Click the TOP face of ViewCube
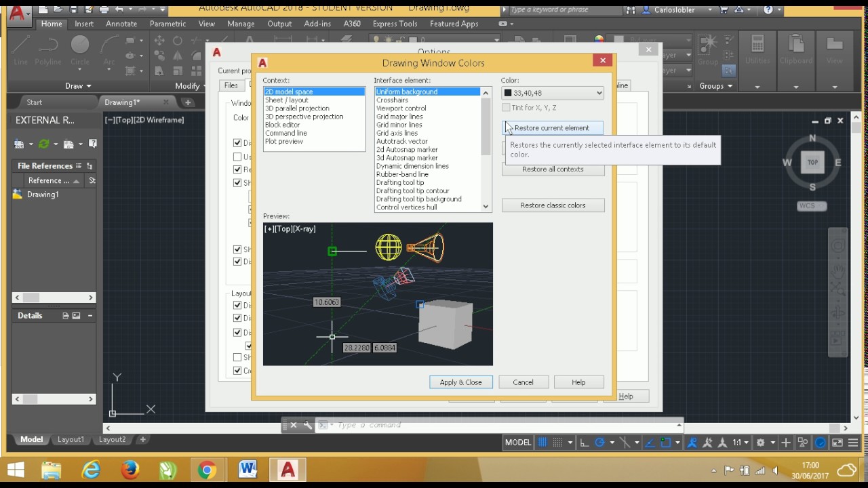Image resolution: width=868 pixels, height=488 pixels. click(x=812, y=162)
